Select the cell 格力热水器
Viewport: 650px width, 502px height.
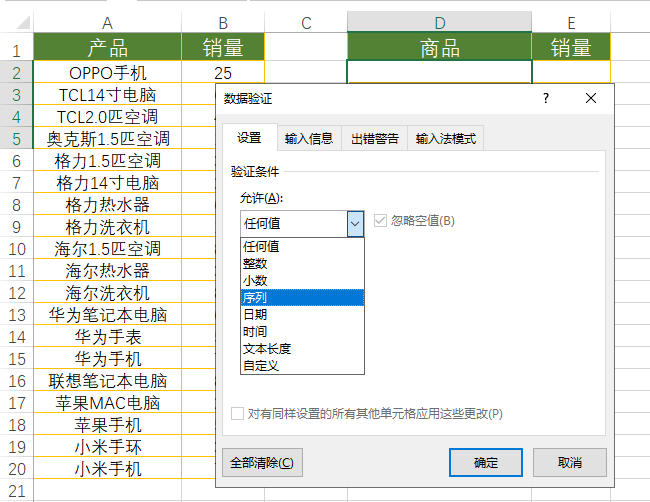pyautogui.click(x=107, y=204)
